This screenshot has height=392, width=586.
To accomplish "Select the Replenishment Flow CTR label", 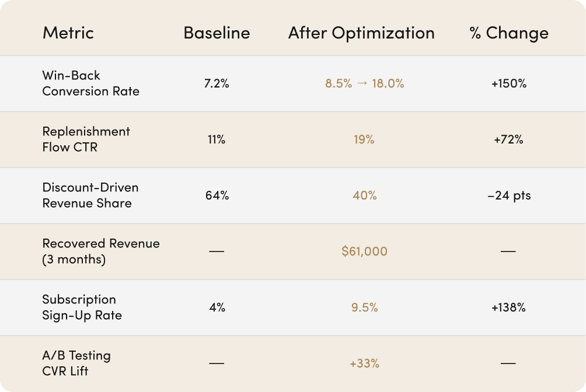I will 86,139.
